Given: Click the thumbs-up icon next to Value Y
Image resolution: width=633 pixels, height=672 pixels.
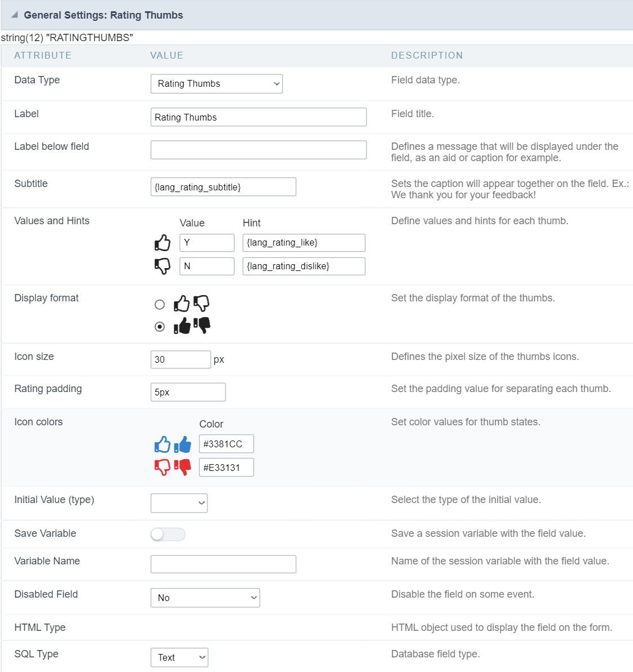Looking at the screenshot, I should [162, 242].
